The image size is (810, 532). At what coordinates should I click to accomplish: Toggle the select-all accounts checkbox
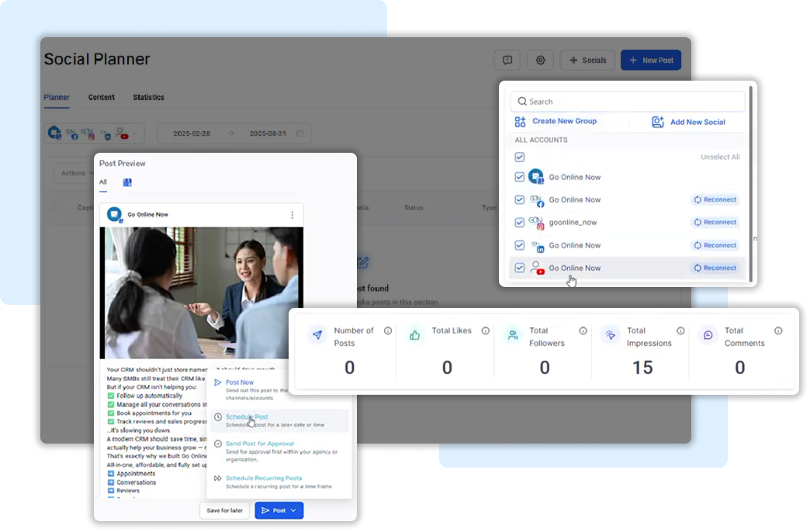tap(520, 157)
